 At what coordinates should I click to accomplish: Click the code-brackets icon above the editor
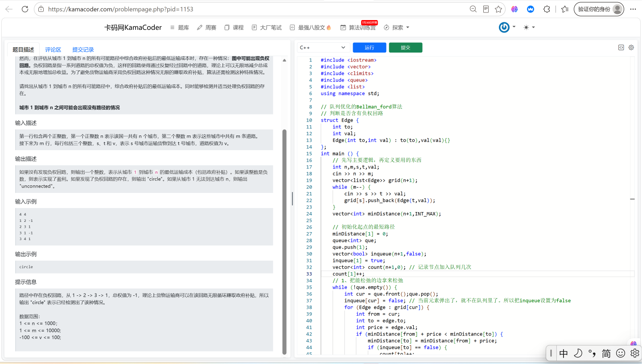click(x=621, y=48)
